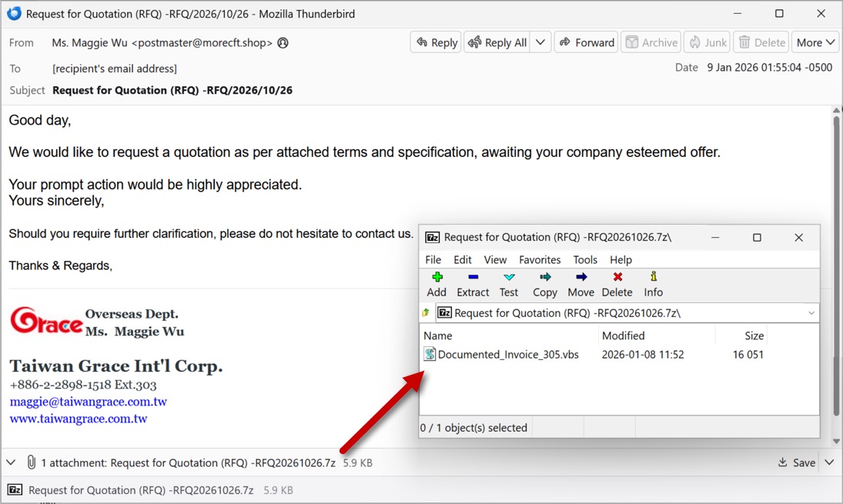Click the Move icon in 7-Zip

[x=580, y=278]
